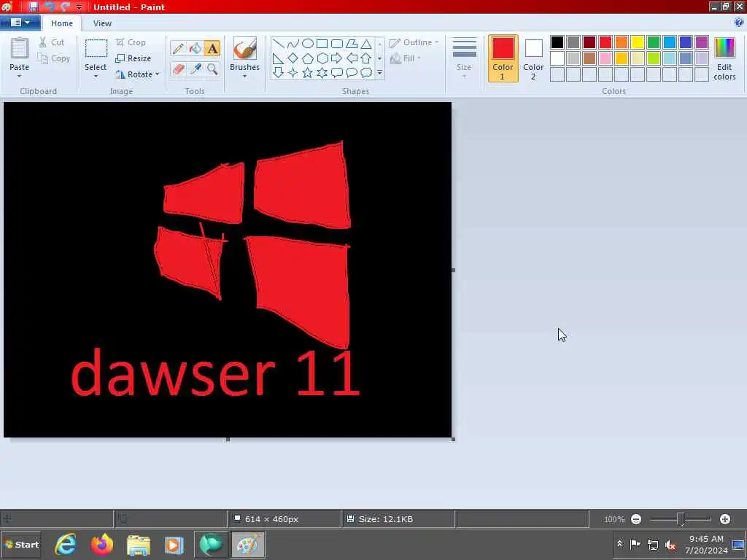747x560 pixels.
Task: Choose the Oval callout shape
Action: [352, 72]
